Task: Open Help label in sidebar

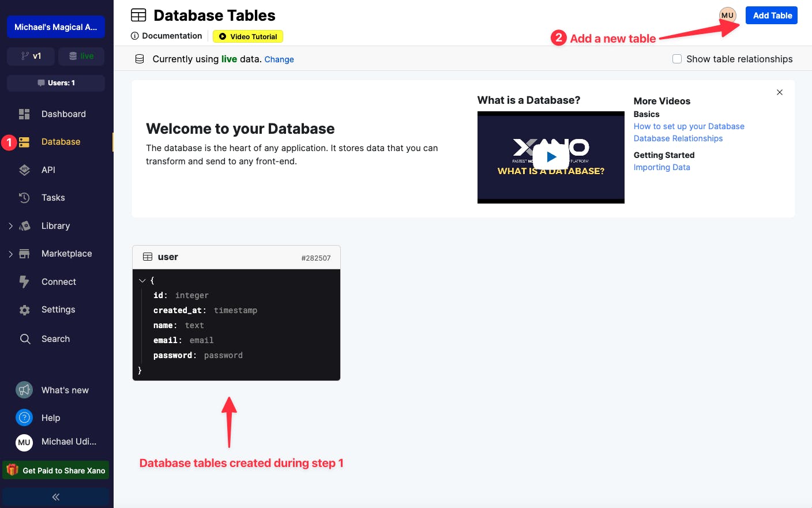Action: pos(51,418)
